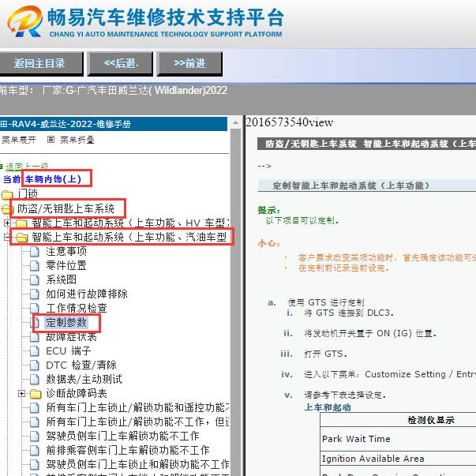Click page icon beside 工作情况检查
This screenshot has width=476, height=476.
click(35, 309)
